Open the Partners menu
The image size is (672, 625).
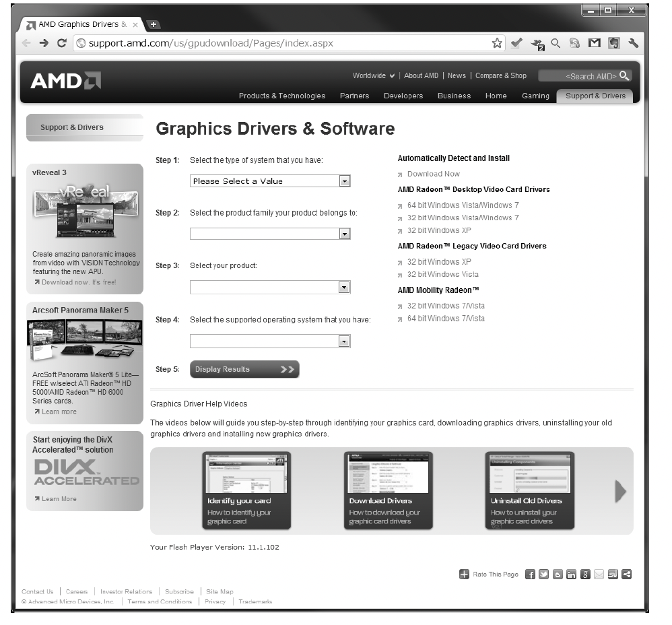tap(354, 96)
